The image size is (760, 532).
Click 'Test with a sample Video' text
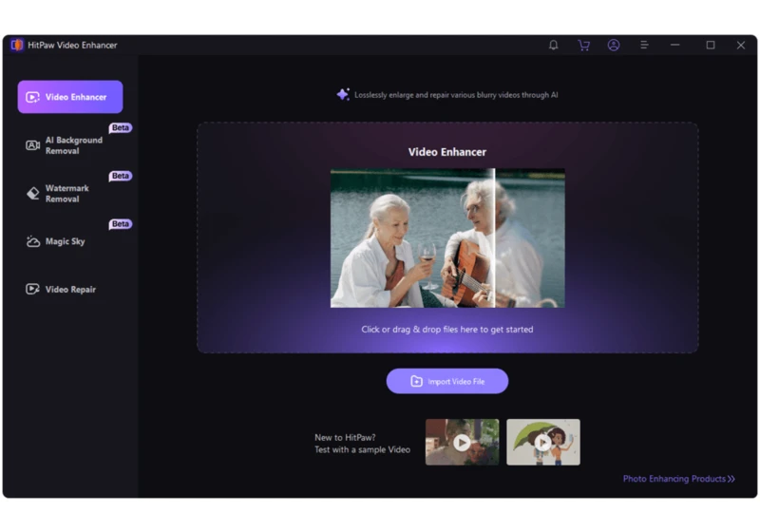click(362, 450)
